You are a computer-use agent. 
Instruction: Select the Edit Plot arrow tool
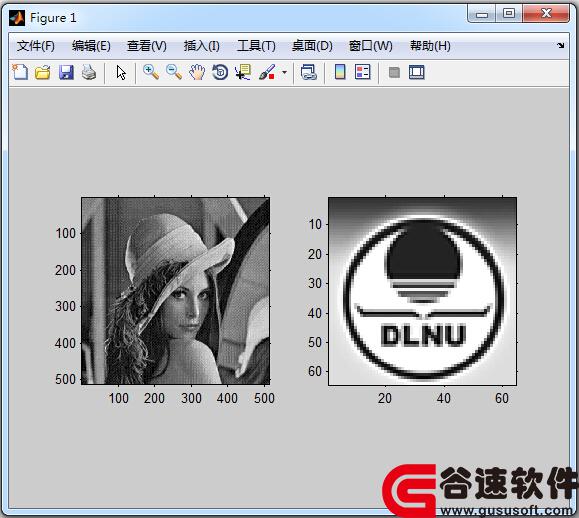(x=121, y=72)
